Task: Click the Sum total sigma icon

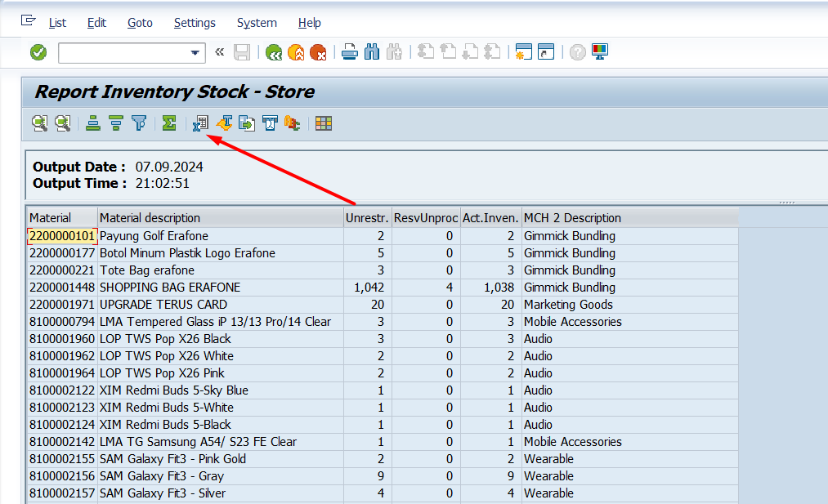Action: [x=169, y=123]
